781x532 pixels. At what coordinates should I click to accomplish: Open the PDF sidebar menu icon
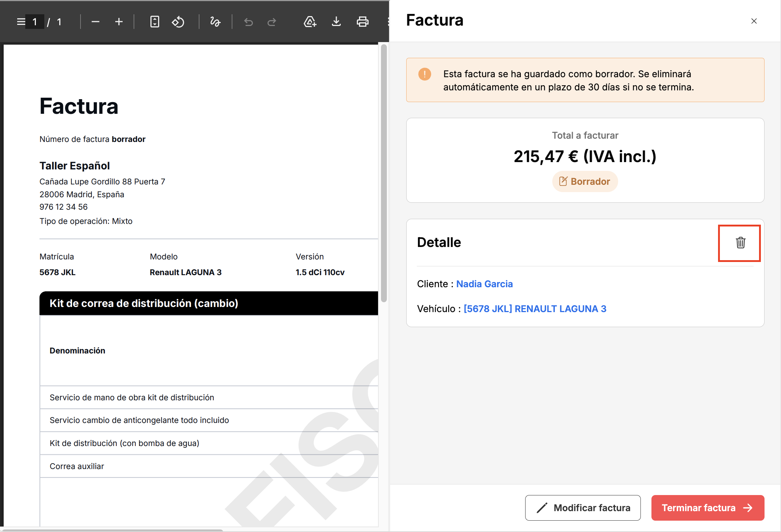pos(21,22)
